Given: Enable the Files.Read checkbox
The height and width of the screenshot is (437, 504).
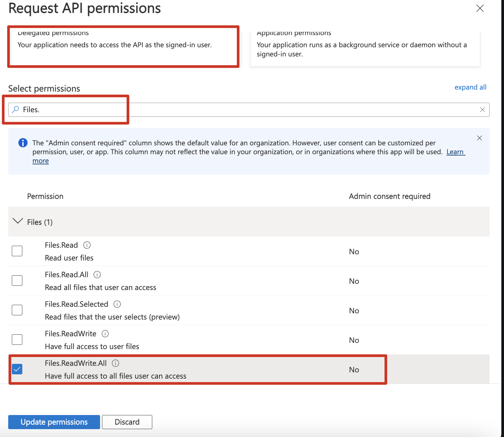Looking at the screenshot, I should (17, 251).
